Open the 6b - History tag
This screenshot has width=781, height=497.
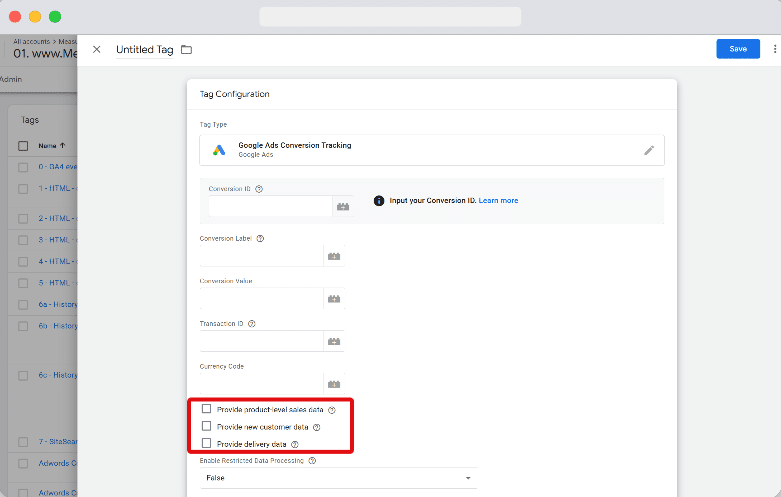click(58, 326)
